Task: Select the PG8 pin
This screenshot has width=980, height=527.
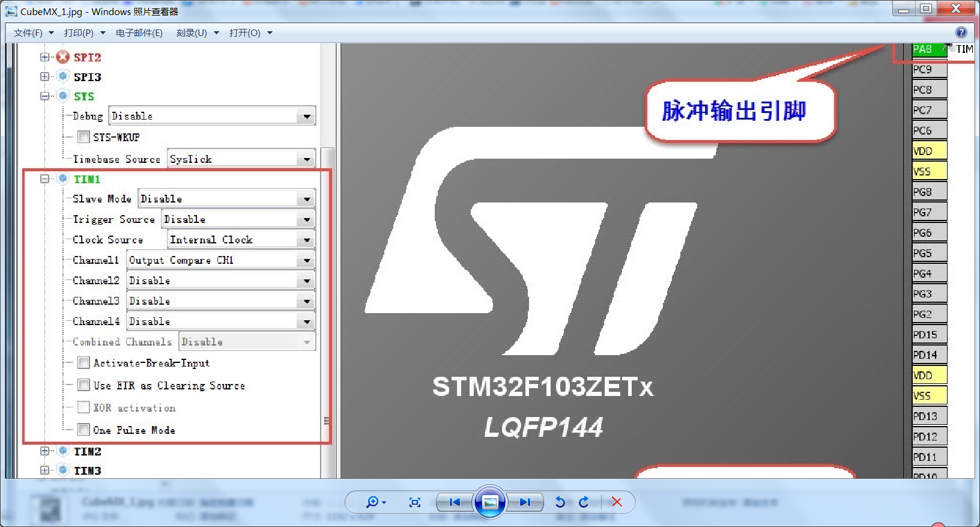Action: click(x=930, y=192)
